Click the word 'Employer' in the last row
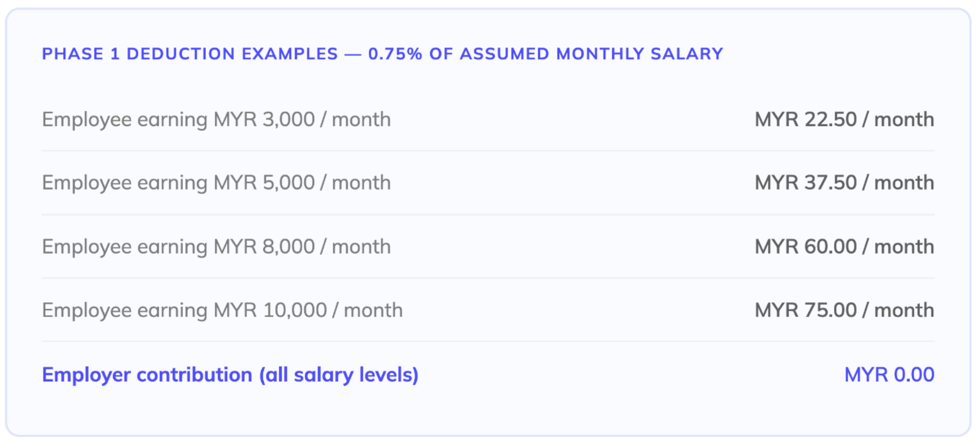Screen dimensions: 980x444 (x=87, y=375)
